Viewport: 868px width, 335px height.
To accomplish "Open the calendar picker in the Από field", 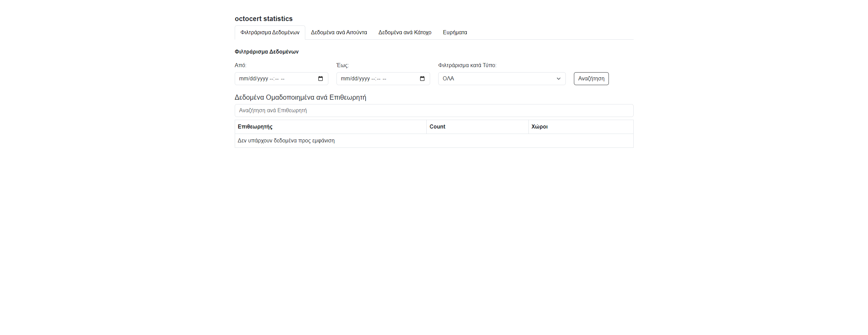I will [320, 79].
